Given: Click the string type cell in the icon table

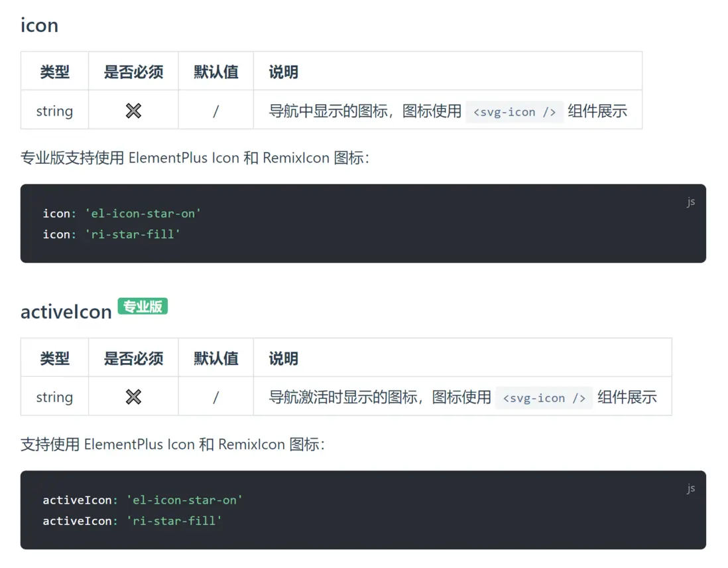Looking at the screenshot, I should click(54, 111).
